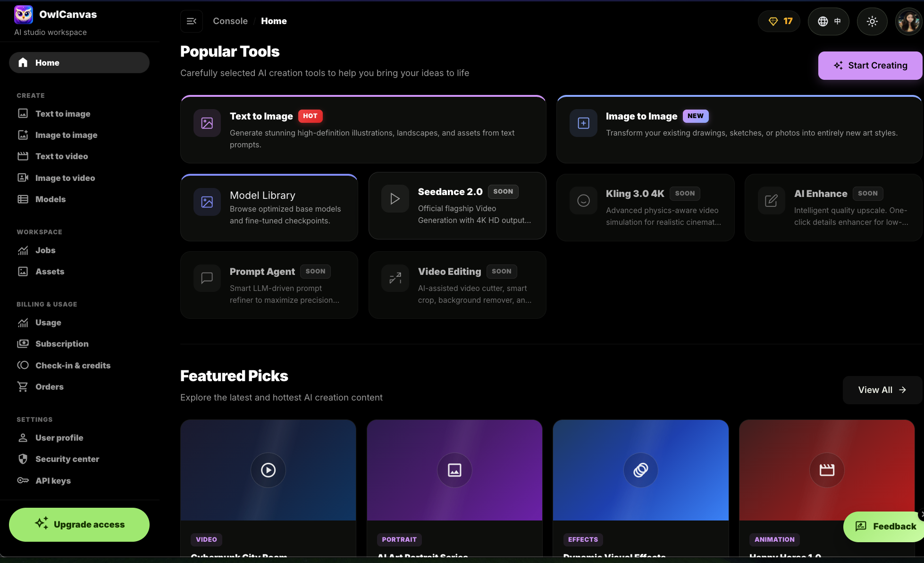This screenshot has height=563, width=924.
Task: Open the Portrait featured thumbnail
Action: tap(454, 470)
